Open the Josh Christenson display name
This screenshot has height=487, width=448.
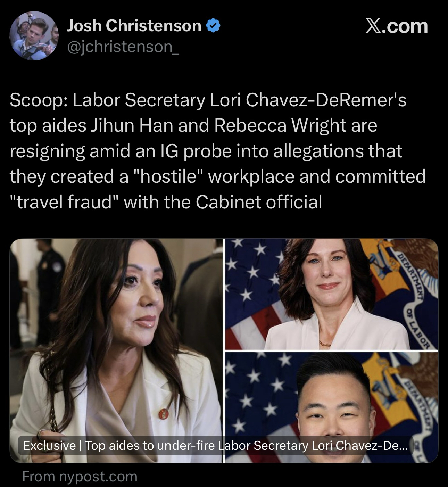[x=134, y=26]
